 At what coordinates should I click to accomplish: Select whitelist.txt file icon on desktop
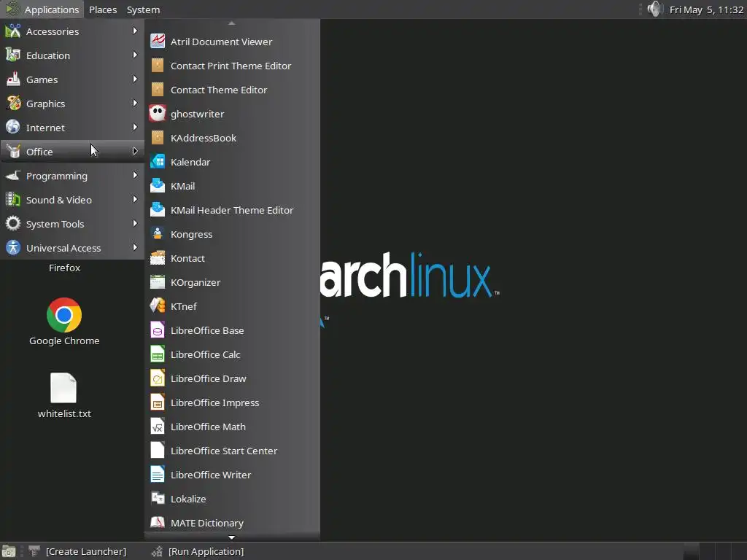point(63,388)
